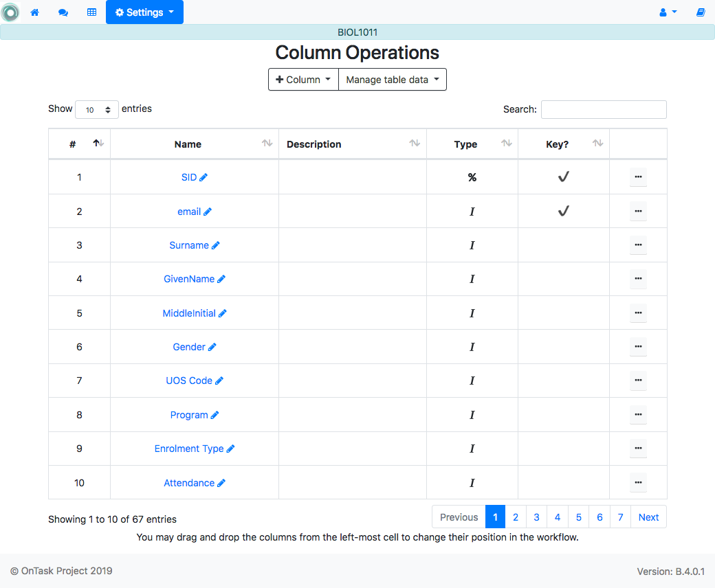This screenshot has width=715, height=588.
Task: Click the BIOL1011 workflow banner
Action: click(357, 32)
